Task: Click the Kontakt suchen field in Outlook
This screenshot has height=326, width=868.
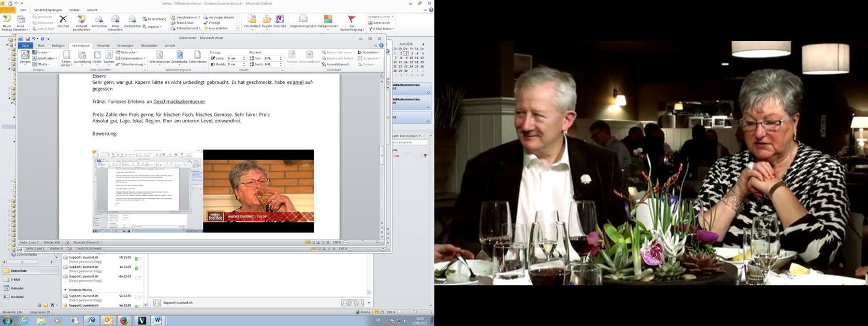Action: [x=381, y=17]
